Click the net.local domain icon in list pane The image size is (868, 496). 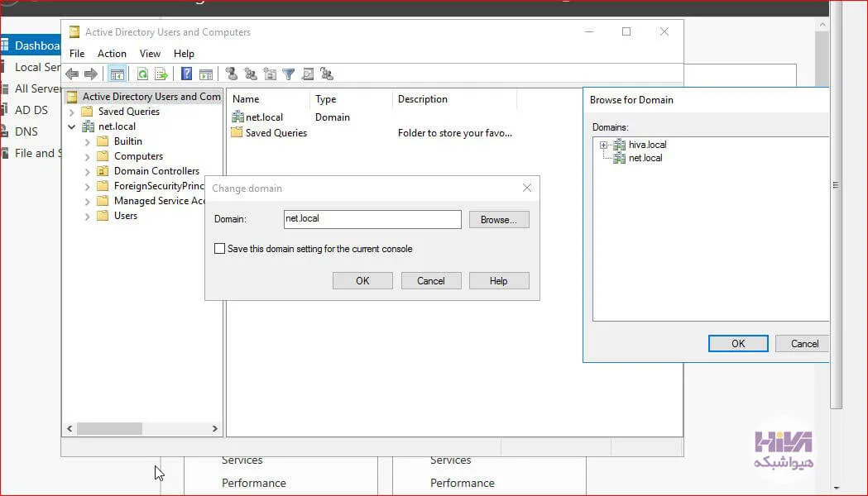(x=237, y=117)
